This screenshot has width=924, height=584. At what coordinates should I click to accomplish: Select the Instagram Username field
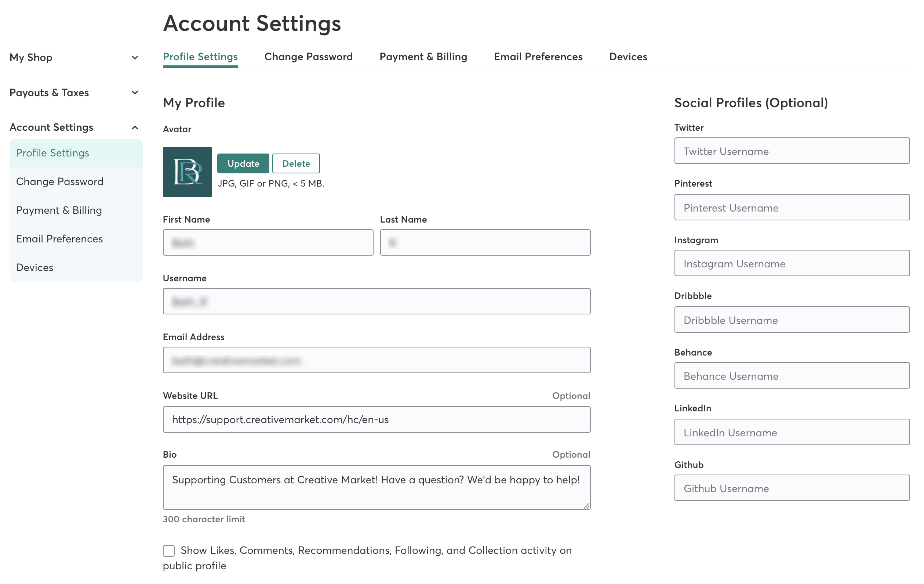click(791, 263)
